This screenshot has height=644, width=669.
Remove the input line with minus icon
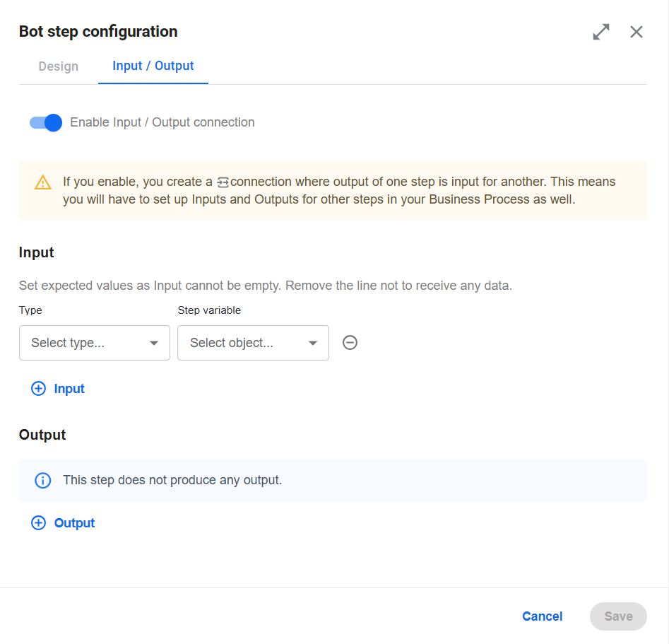350,342
